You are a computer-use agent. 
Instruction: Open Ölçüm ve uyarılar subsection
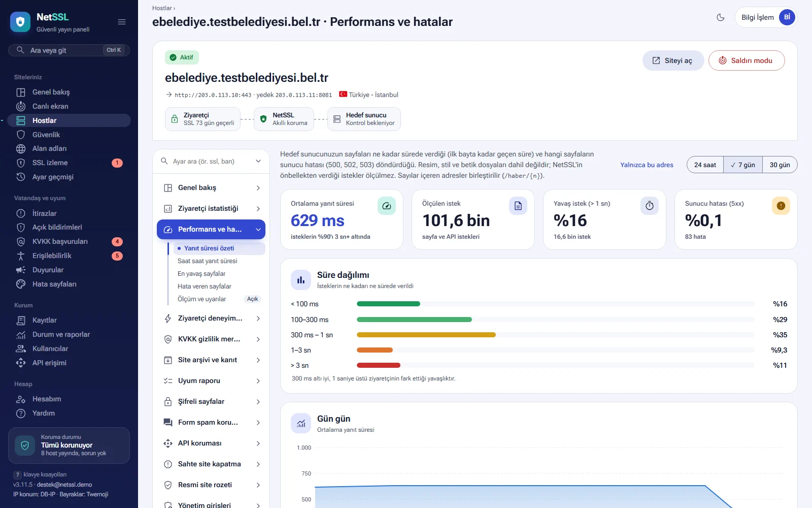coord(219,299)
